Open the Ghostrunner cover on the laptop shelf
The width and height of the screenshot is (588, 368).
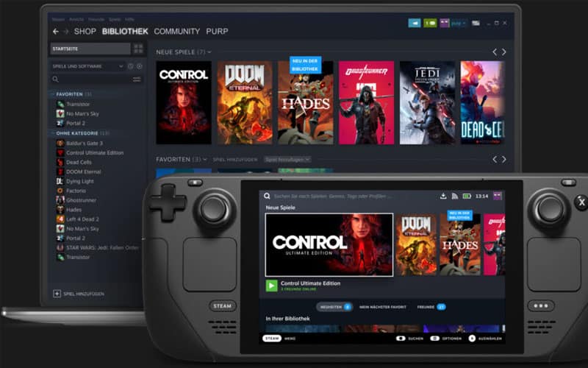pos(366,102)
